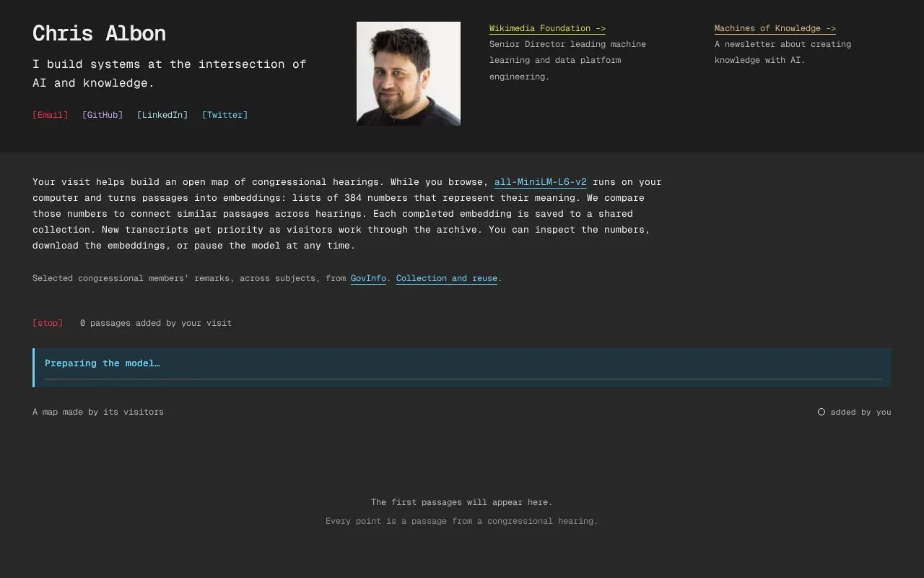Viewport: 924px width, 578px height.
Task: Visit the GovInfo source link
Action: pos(368,278)
